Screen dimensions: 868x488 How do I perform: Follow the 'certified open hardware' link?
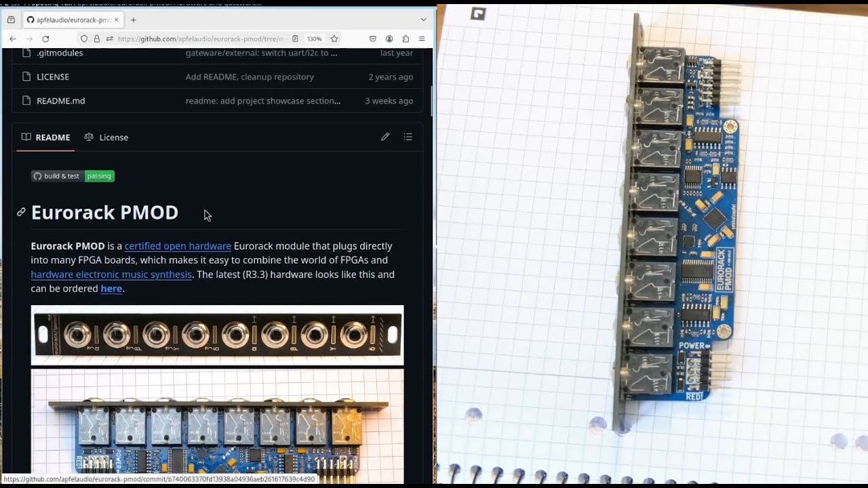click(x=178, y=246)
